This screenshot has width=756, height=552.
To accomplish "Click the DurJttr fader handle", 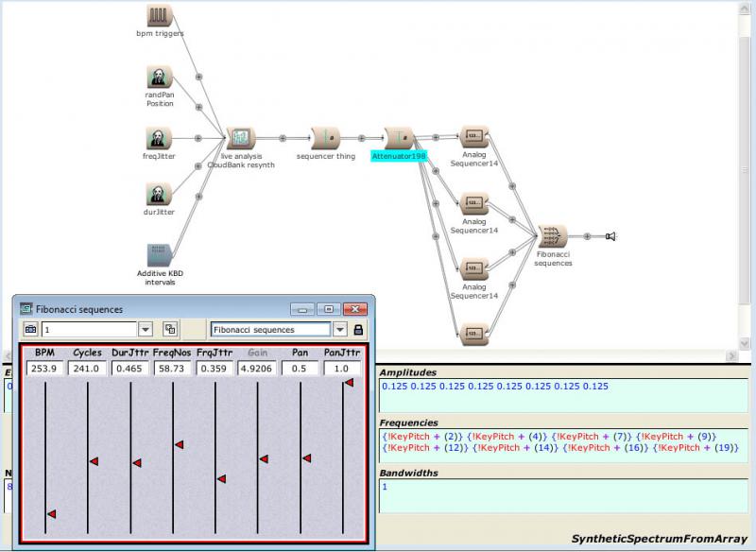I will click(137, 463).
